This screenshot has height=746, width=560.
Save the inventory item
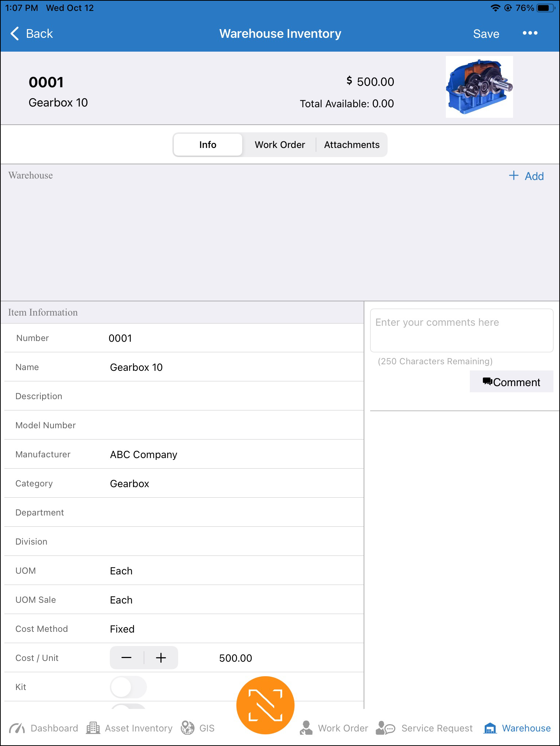pos(486,34)
